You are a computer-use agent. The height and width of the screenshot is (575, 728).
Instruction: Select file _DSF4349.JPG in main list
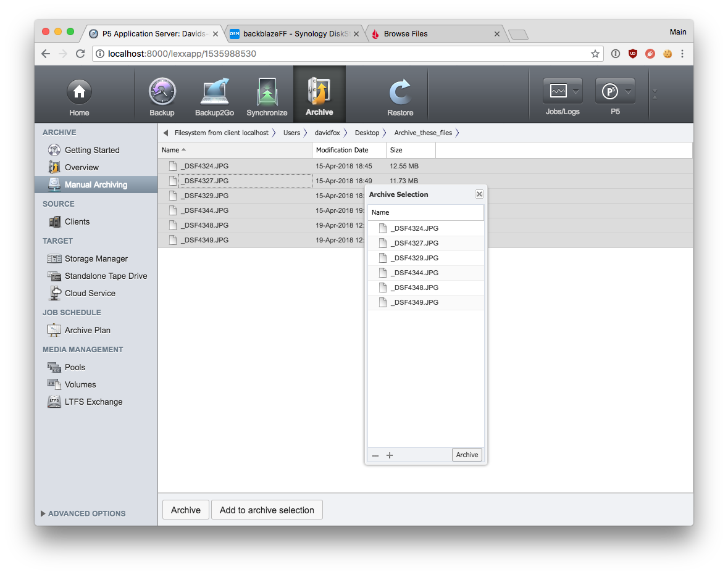click(x=262, y=240)
